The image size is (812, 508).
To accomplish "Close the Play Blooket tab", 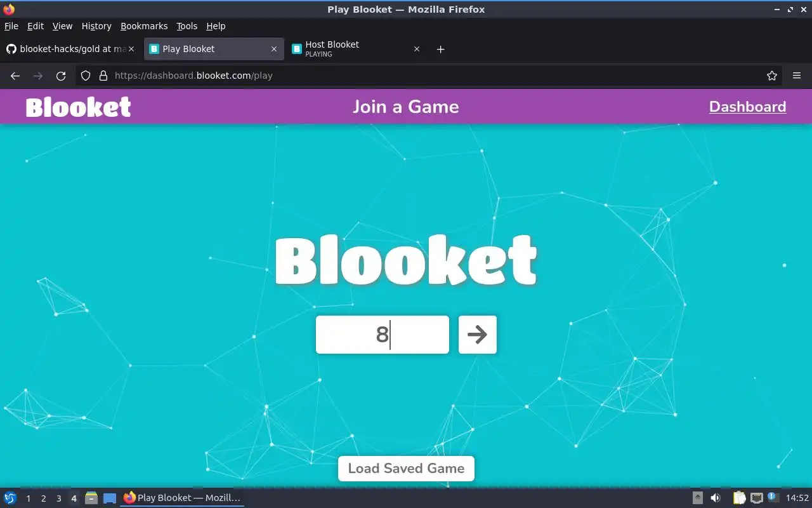I will 274,49.
